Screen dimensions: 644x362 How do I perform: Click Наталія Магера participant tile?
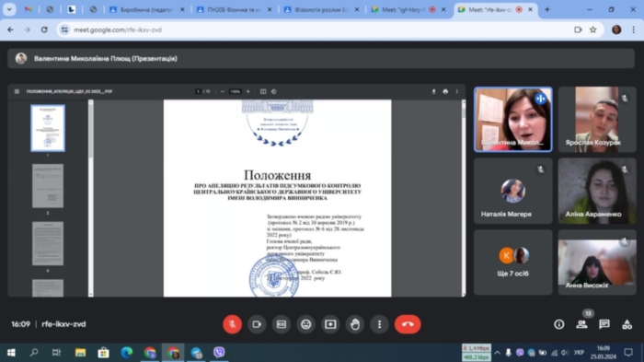[513, 191]
